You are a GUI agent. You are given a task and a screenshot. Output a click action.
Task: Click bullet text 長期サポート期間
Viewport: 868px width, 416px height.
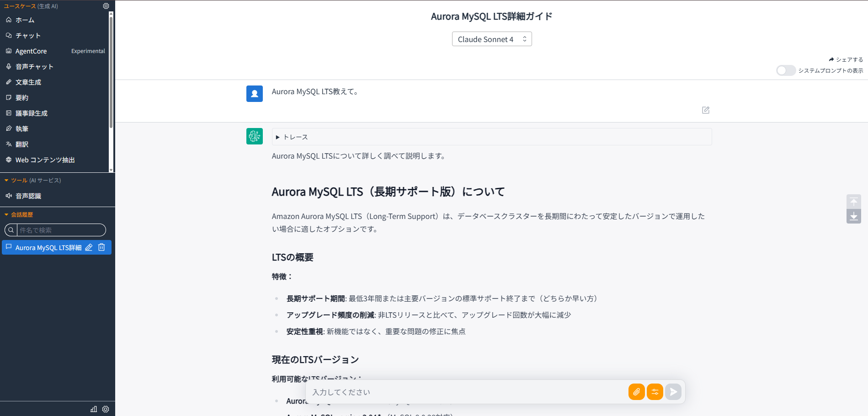pos(315,299)
